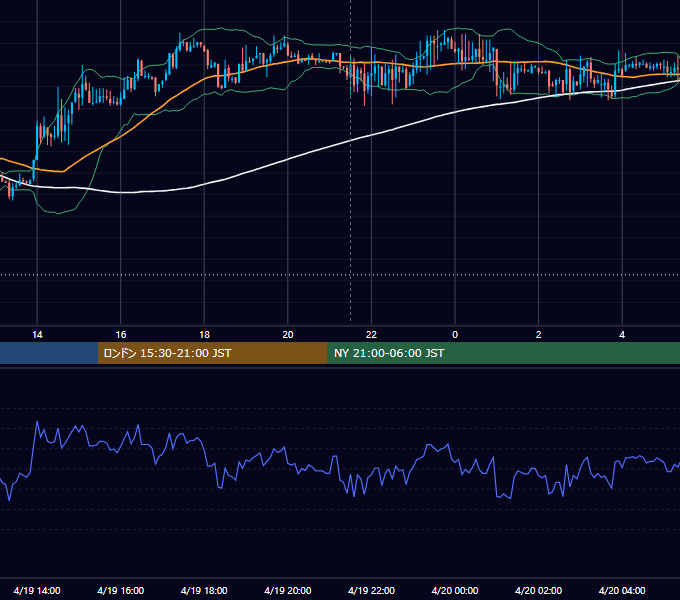Click the 4/19 14:00 label on indicator axis
Viewport: 680px width, 600px height.
coord(37,590)
